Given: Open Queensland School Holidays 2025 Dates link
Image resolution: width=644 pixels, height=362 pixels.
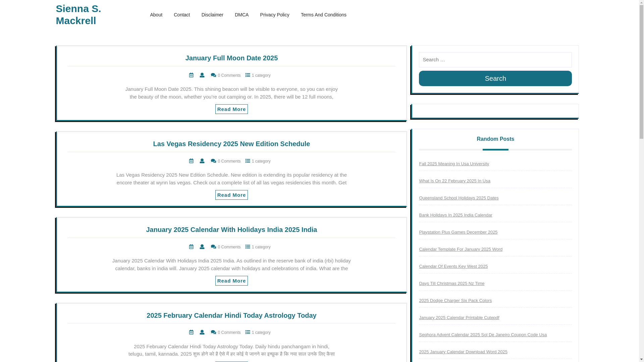Looking at the screenshot, I should click(x=459, y=198).
